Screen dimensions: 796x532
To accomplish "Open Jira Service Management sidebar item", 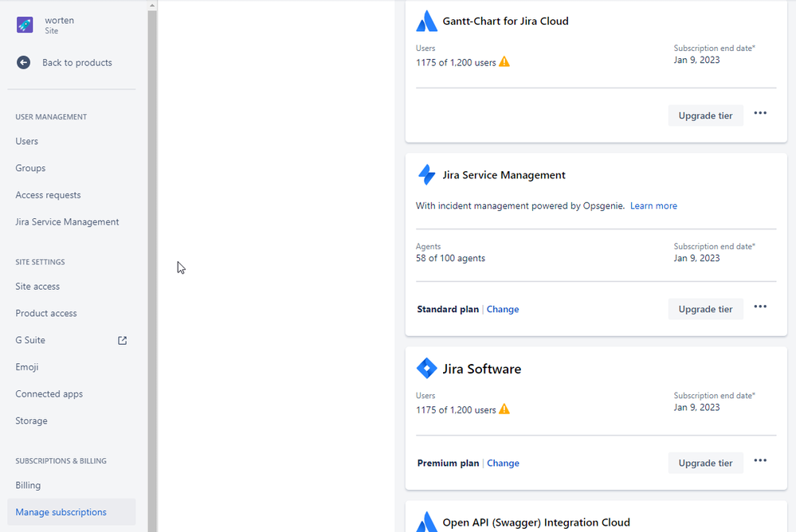I will pos(67,222).
